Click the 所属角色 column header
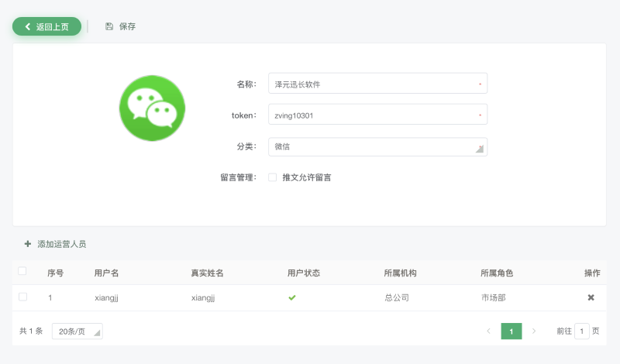 497,273
